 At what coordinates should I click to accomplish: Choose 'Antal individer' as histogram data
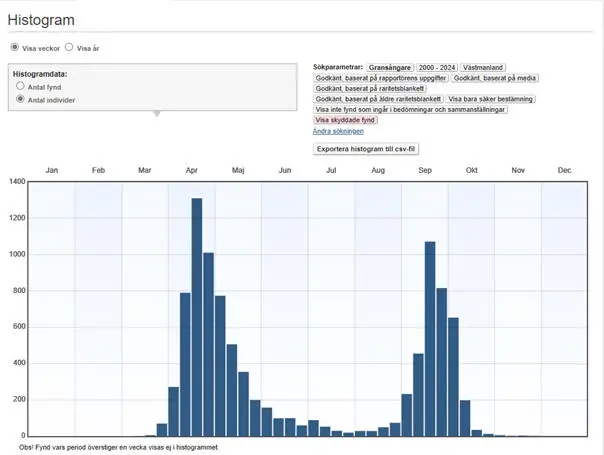[20, 100]
